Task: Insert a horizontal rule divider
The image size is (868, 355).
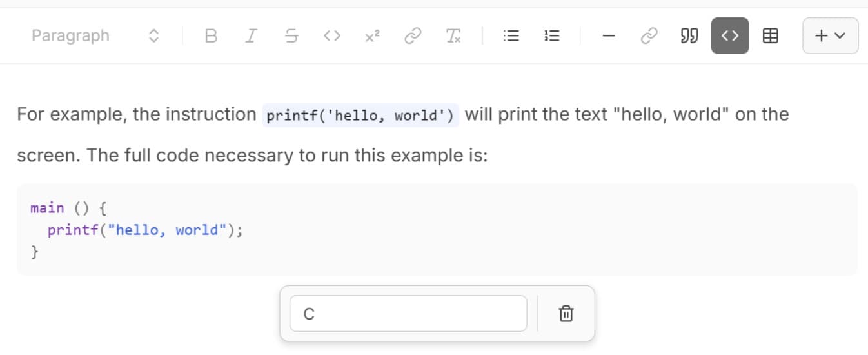Action: (609, 36)
